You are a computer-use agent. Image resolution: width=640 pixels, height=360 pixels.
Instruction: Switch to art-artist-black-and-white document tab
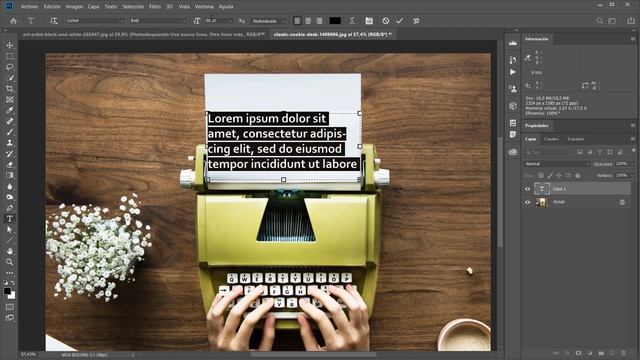point(143,35)
